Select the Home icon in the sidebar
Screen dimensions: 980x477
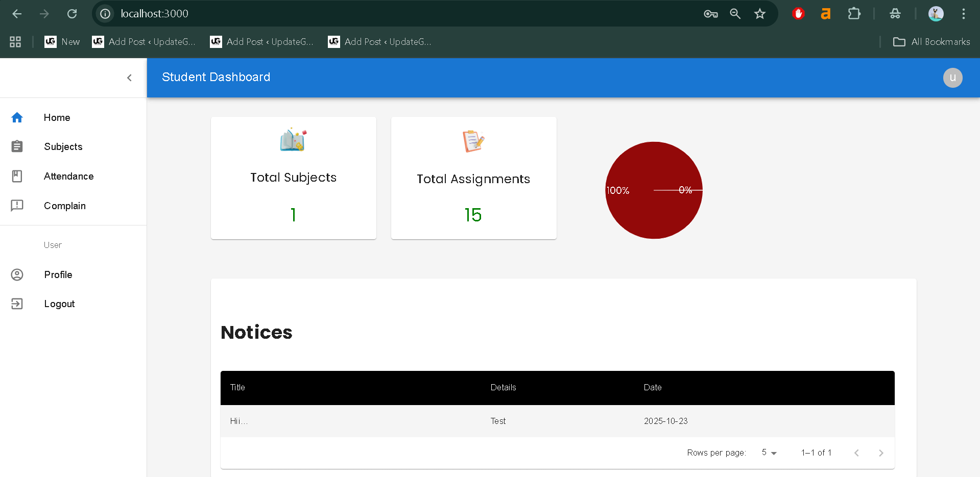tap(17, 117)
